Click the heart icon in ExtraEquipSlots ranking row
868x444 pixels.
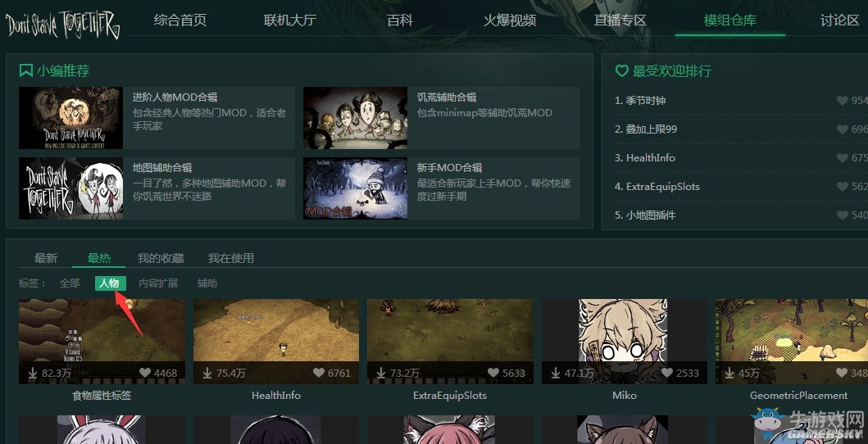pyautogui.click(x=843, y=187)
